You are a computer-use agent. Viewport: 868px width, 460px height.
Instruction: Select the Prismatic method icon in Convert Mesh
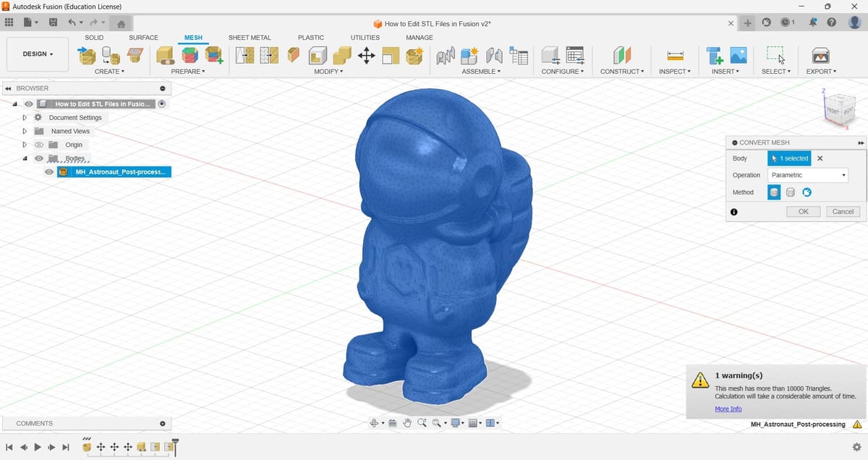pos(791,192)
